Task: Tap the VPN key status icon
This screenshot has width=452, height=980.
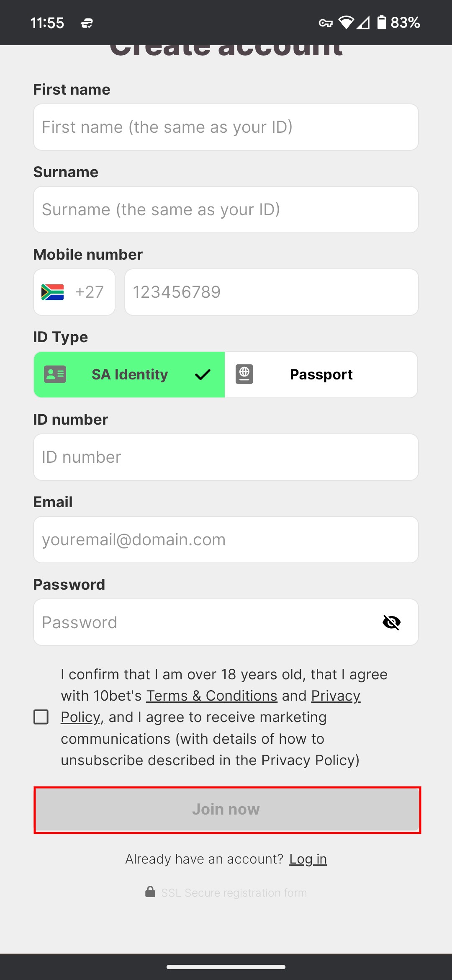Action: [x=326, y=23]
